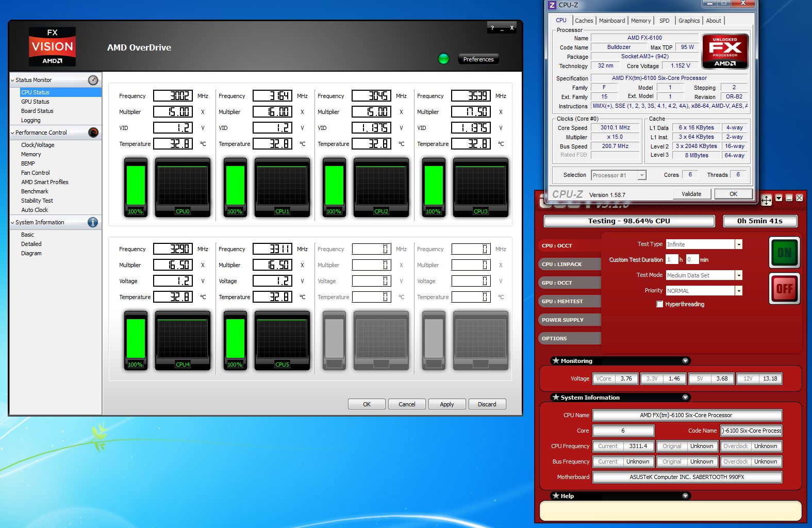Click the Testing 98.64% CPU progress bar
This screenshot has width=812, height=528.
coord(629,221)
